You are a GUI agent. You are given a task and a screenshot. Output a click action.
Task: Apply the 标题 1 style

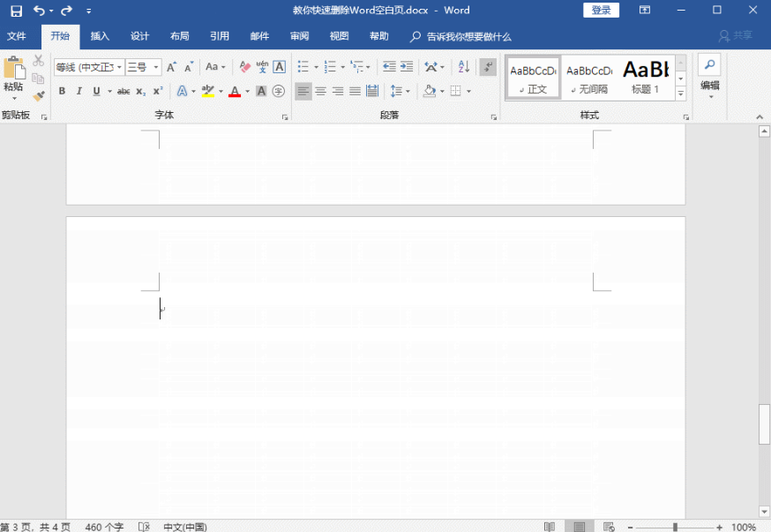coord(645,78)
